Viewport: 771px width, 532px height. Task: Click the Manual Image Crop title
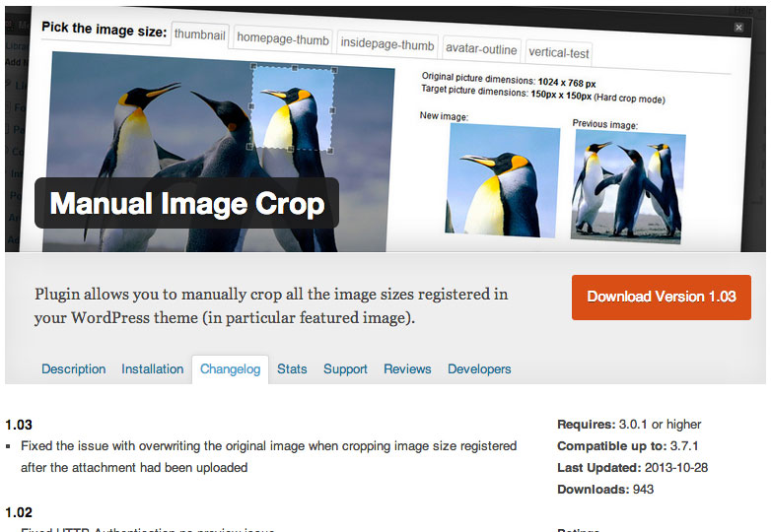tap(187, 203)
